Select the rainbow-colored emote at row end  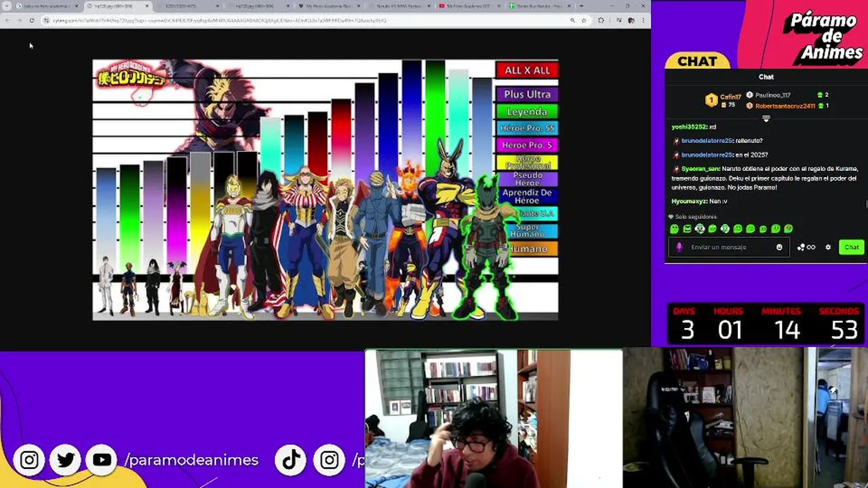pos(788,229)
